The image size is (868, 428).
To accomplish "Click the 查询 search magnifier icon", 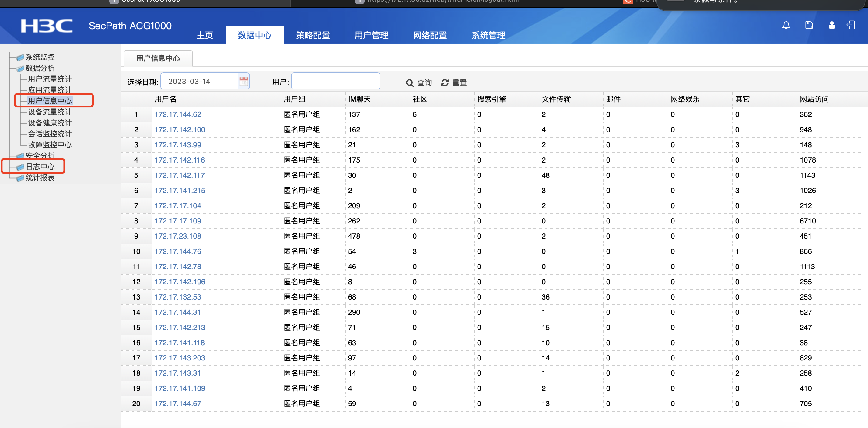I will click(x=409, y=83).
